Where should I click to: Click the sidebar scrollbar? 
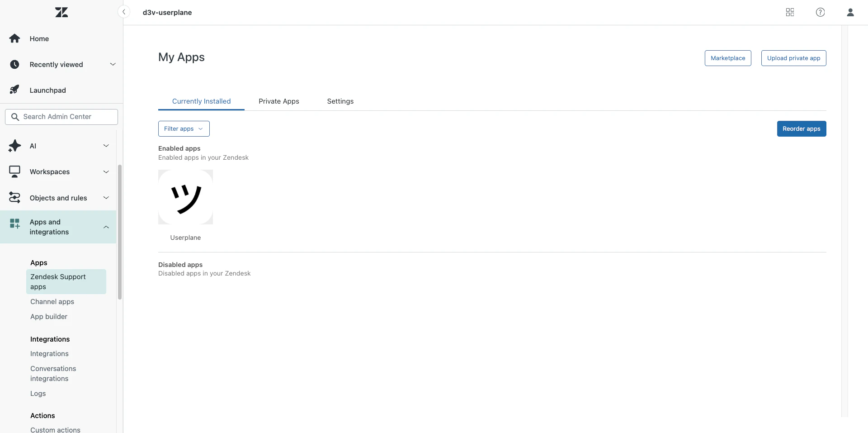120,232
